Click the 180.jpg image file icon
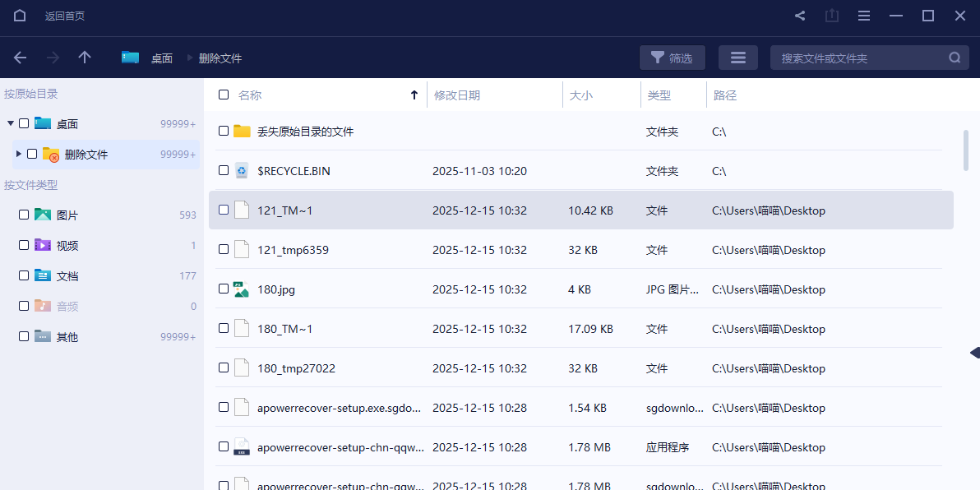The width and height of the screenshot is (980, 490). coord(241,289)
